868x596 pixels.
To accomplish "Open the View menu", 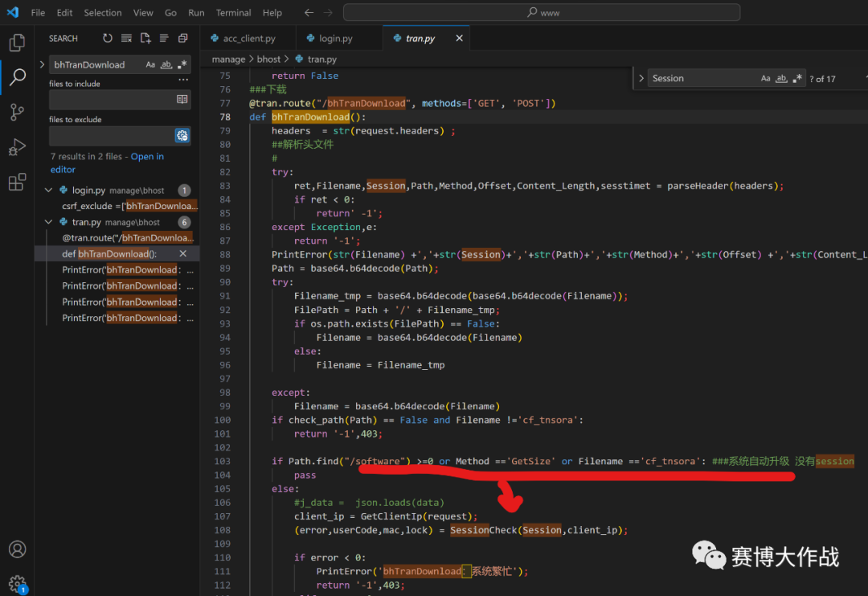I will coord(143,13).
